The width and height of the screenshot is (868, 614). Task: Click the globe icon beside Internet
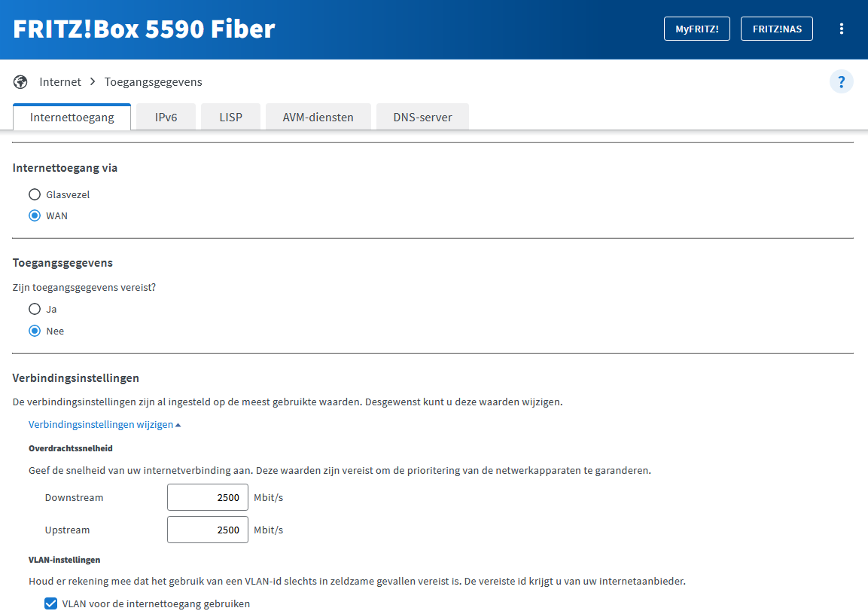20,81
